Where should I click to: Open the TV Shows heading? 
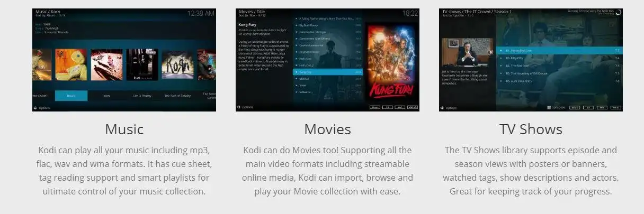(x=531, y=129)
